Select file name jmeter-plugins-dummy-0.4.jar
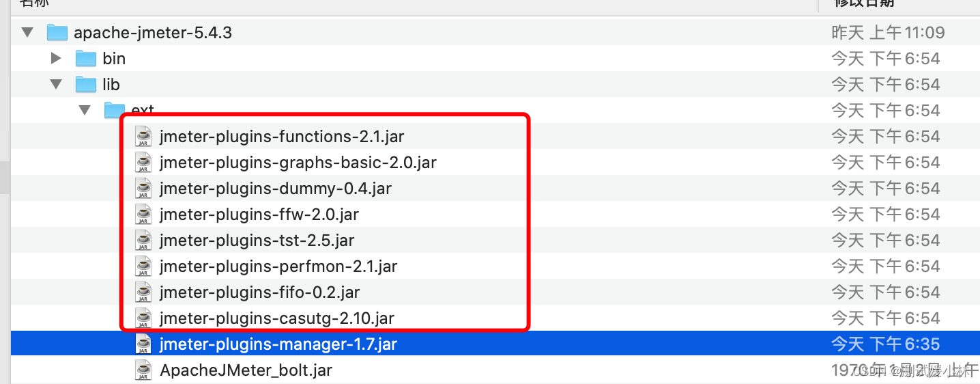Viewport: 980px width, 384px height. pos(276,189)
